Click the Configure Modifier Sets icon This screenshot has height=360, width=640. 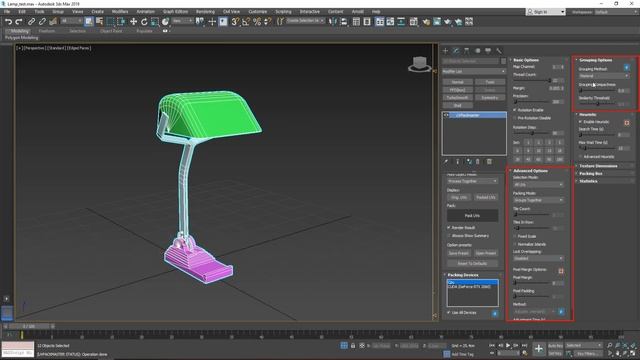click(489, 162)
